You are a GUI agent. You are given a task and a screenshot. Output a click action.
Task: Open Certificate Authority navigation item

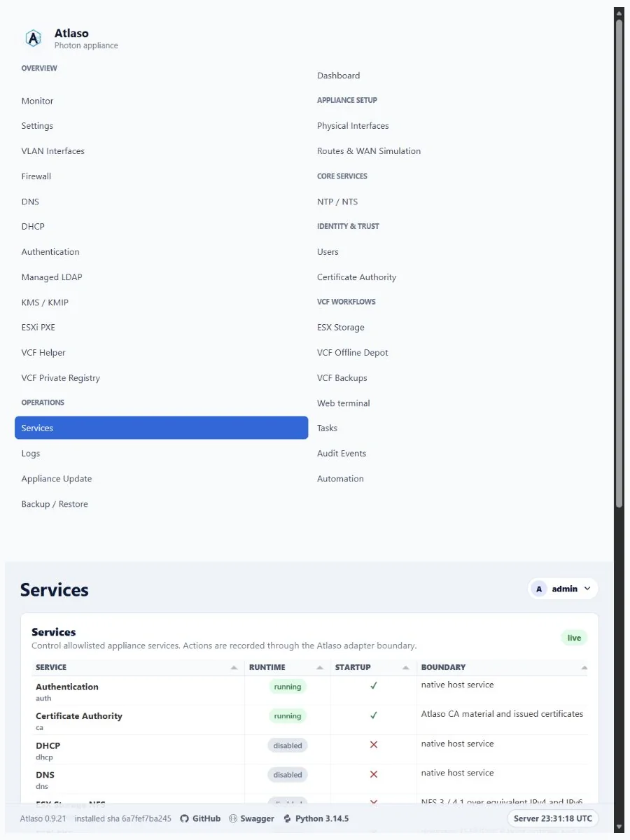pyautogui.click(x=356, y=277)
